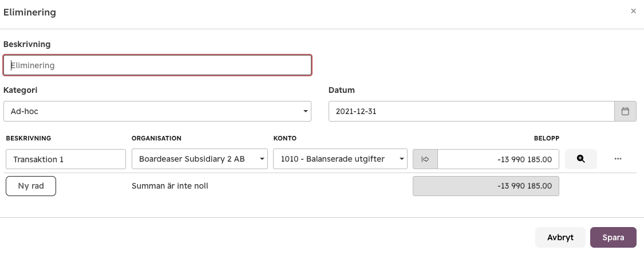
Task: Save with the Spara button
Action: tap(613, 237)
